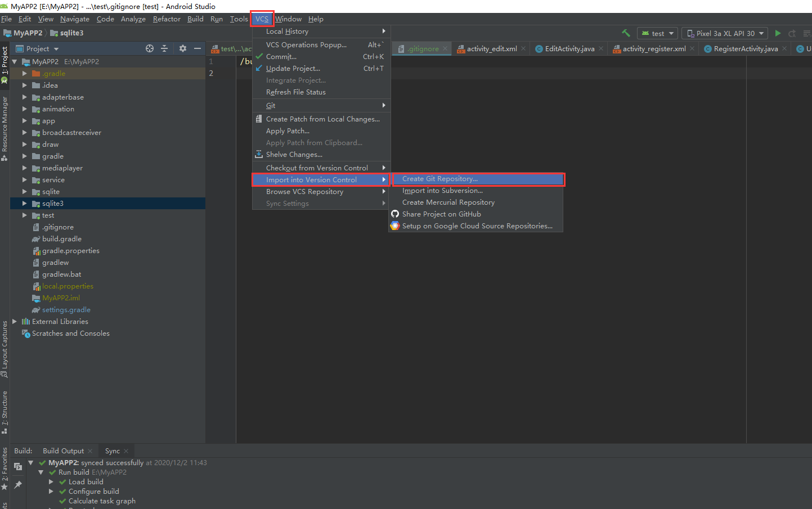Click the Make Project hammer icon
Viewport: 812px width, 509px height.
pos(626,33)
